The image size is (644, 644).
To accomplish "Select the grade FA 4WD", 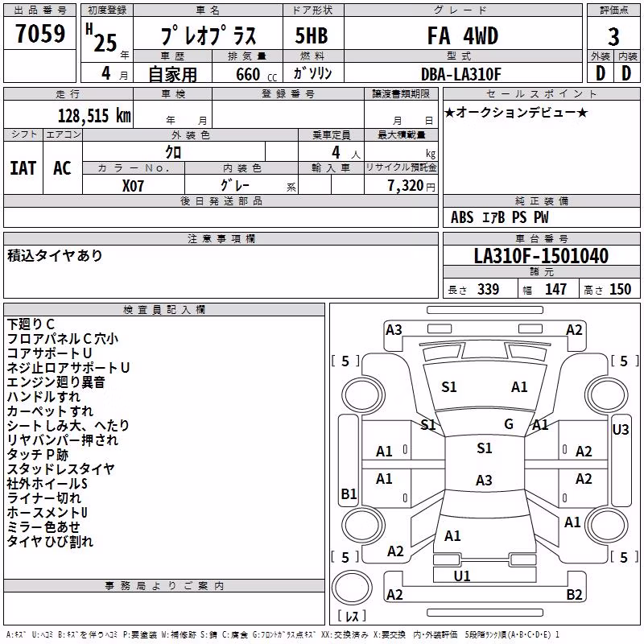I will [463, 35].
